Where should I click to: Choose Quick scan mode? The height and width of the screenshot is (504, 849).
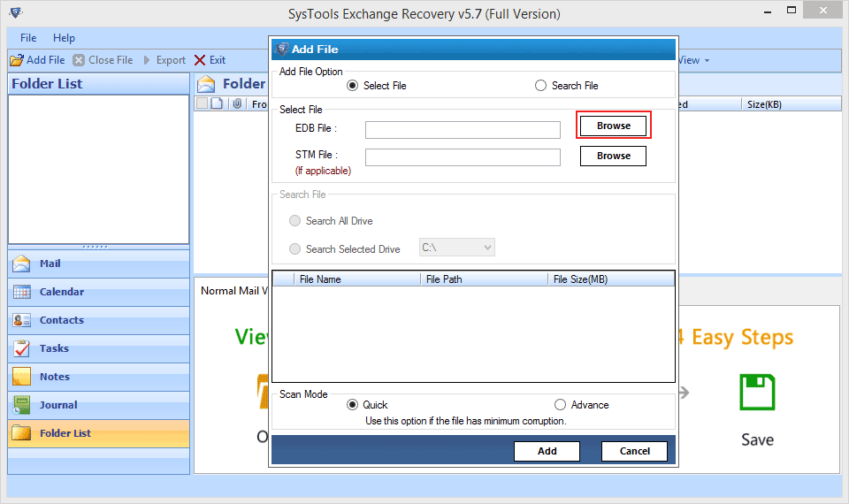point(353,405)
